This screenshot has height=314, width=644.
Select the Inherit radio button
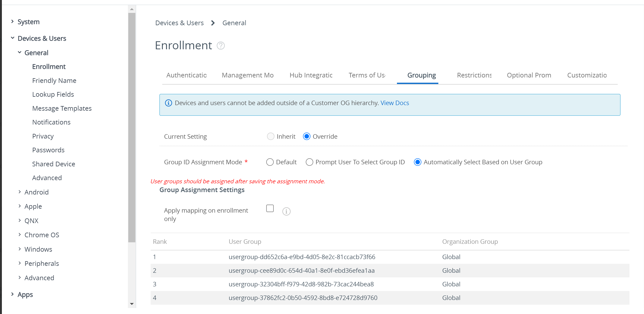(x=271, y=136)
